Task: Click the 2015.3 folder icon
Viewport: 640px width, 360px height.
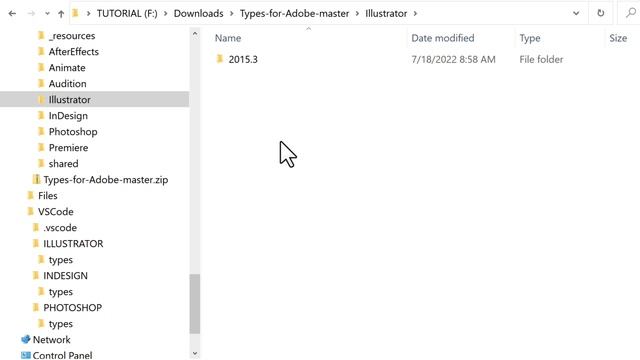Action: tap(220, 59)
